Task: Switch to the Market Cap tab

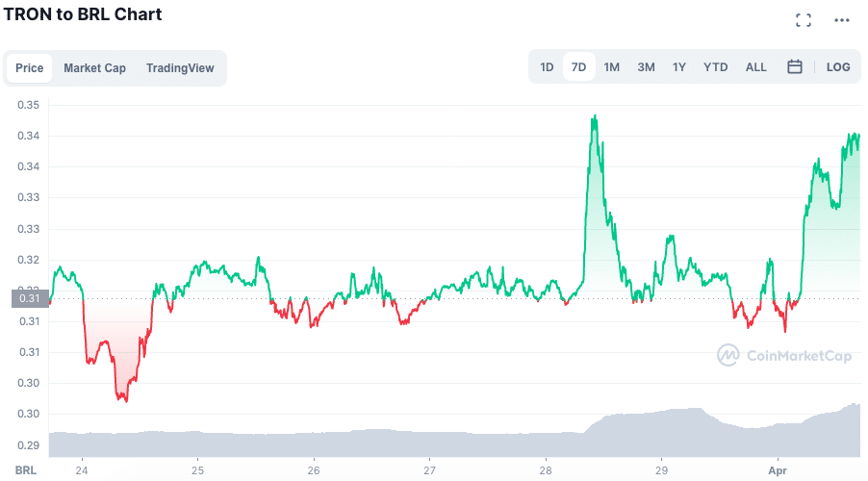Action: pos(94,68)
